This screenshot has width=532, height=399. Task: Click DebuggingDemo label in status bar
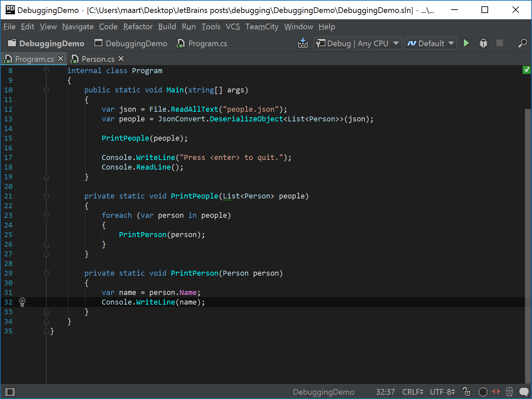click(324, 392)
